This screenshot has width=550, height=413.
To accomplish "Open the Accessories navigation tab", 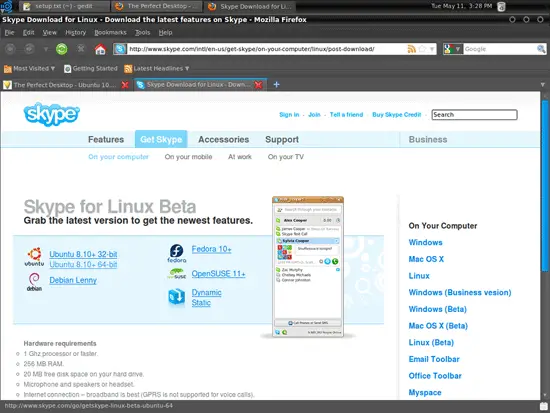I will (223, 139).
